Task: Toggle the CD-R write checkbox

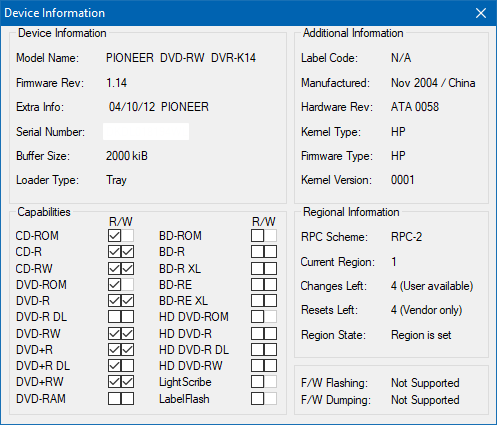Action: tap(127, 252)
